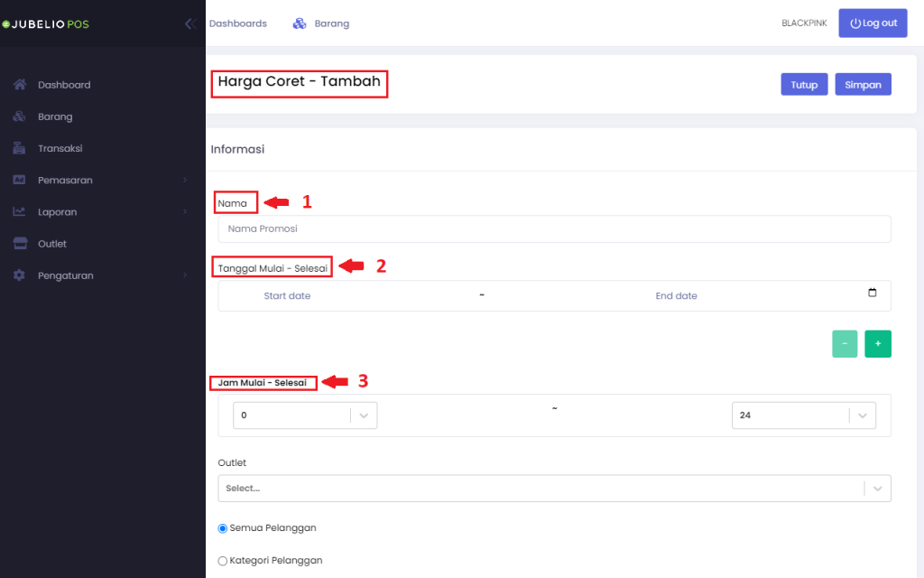Click the green plus button
The width and height of the screenshot is (924, 578).
(x=877, y=344)
